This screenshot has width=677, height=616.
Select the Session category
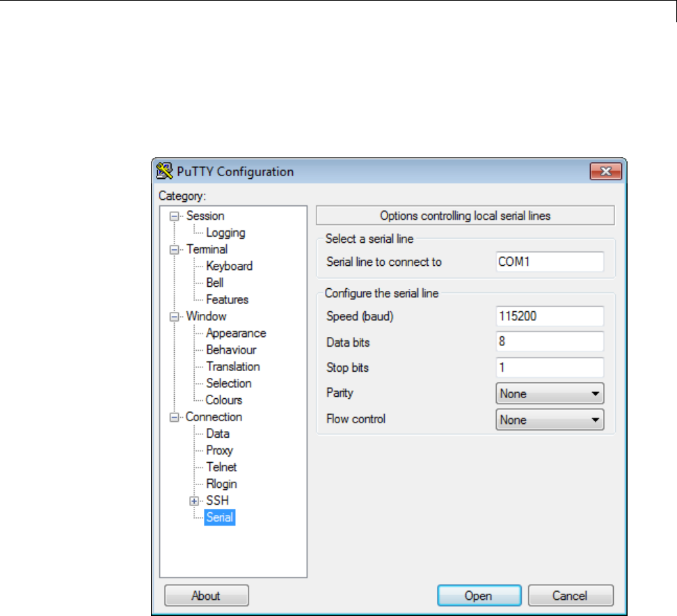point(205,216)
